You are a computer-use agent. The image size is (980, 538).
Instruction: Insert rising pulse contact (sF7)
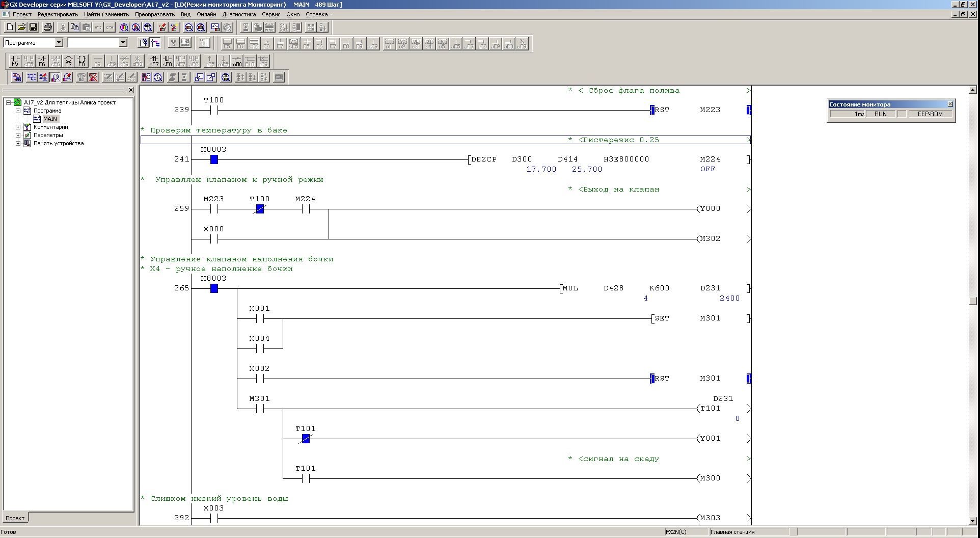pos(154,61)
